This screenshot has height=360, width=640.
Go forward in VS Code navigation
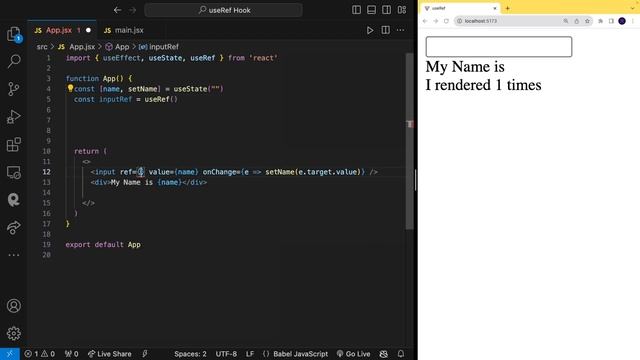coord(133,10)
